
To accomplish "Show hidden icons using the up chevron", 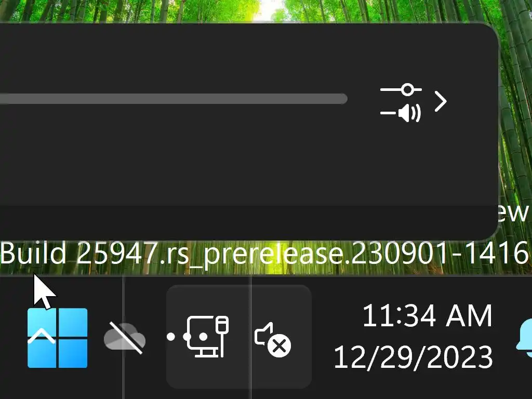I will [x=42, y=337].
